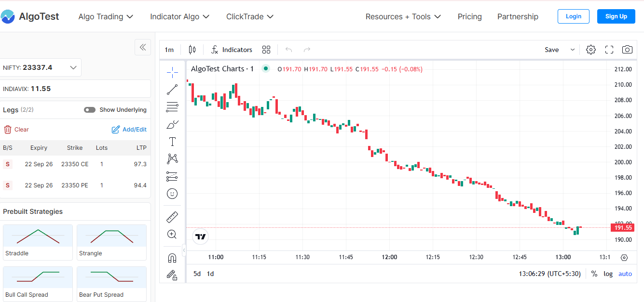Click the AlgoTest logo
The height and width of the screenshot is (302, 644).
(30, 16)
